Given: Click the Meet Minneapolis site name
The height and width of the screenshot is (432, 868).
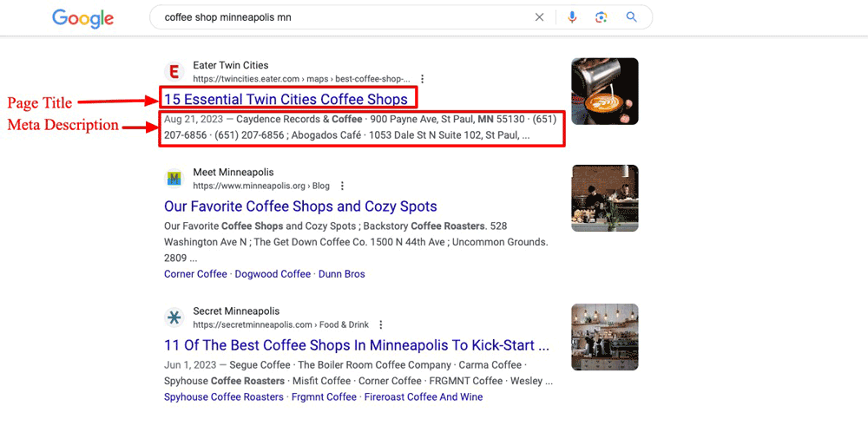Looking at the screenshot, I should point(233,172).
